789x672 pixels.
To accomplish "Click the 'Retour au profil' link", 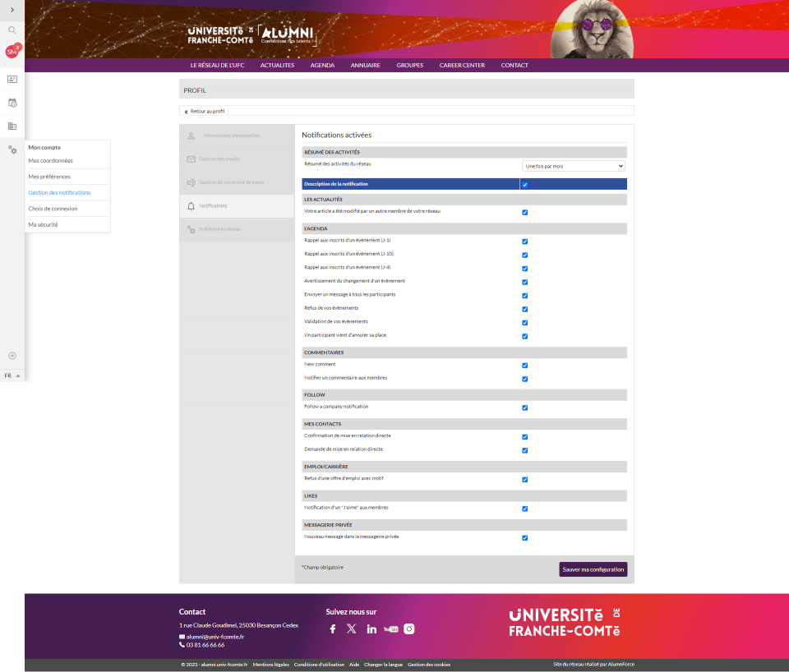I will [x=205, y=111].
